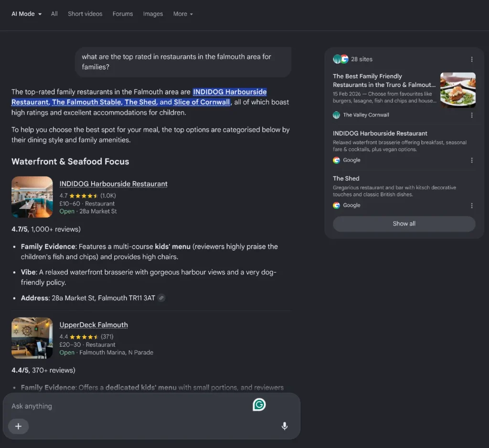The width and height of the screenshot is (489, 448).
Task: Open options menu for The Shed source card
Action: coord(471,205)
